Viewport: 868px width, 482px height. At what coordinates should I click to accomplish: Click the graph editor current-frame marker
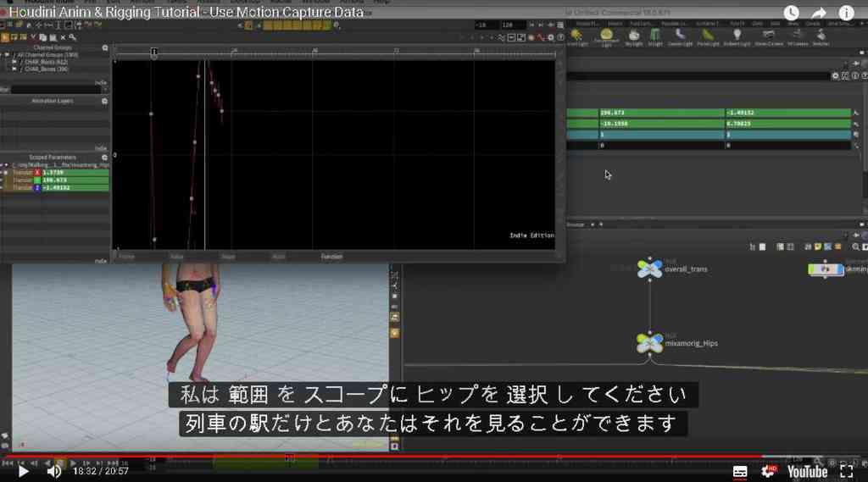click(x=154, y=52)
